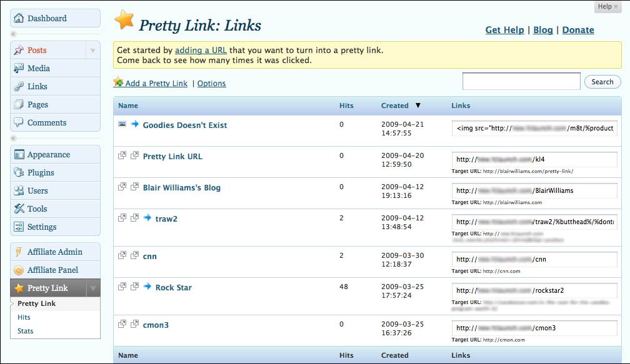Click blue arrow icon beside Rock Star
Viewport: 630px width, 364px height.
click(147, 286)
